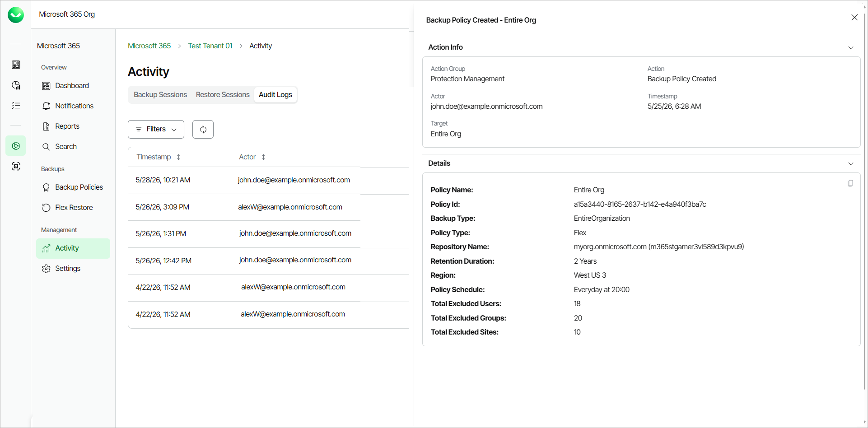
Task: Switch to Backup Sessions tab
Action: (x=160, y=95)
